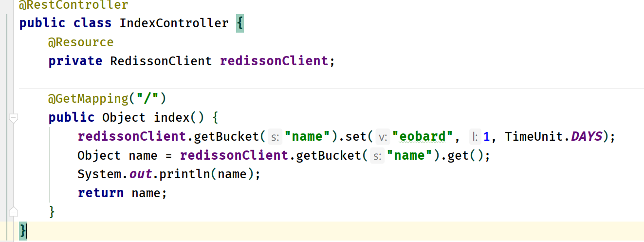Click the "eobard" string literal
Image resolution: width=644 pixels, height=242 pixels.
click(423, 136)
